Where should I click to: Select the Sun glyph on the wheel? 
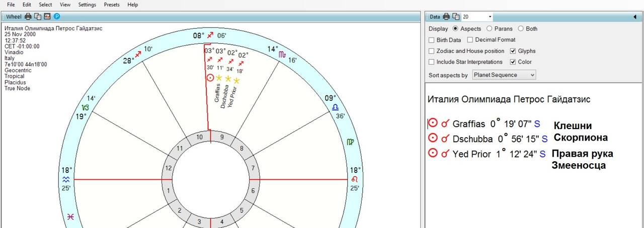point(210,78)
